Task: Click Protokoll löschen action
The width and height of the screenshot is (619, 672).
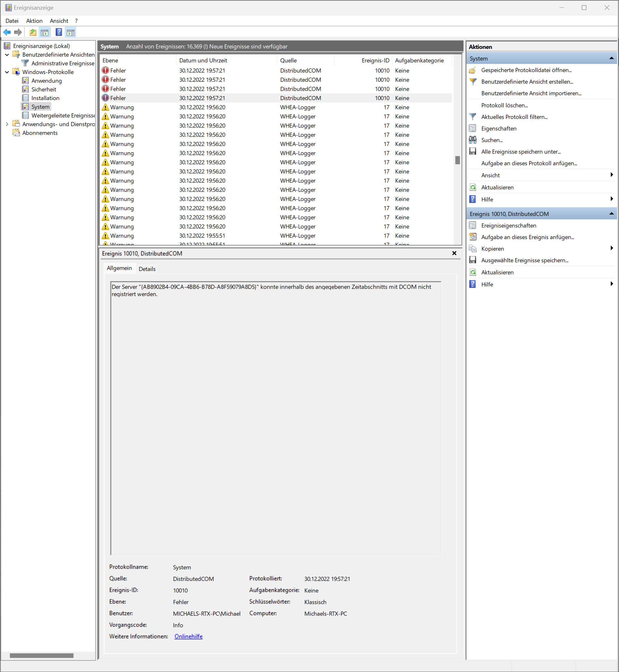Action: 504,106
